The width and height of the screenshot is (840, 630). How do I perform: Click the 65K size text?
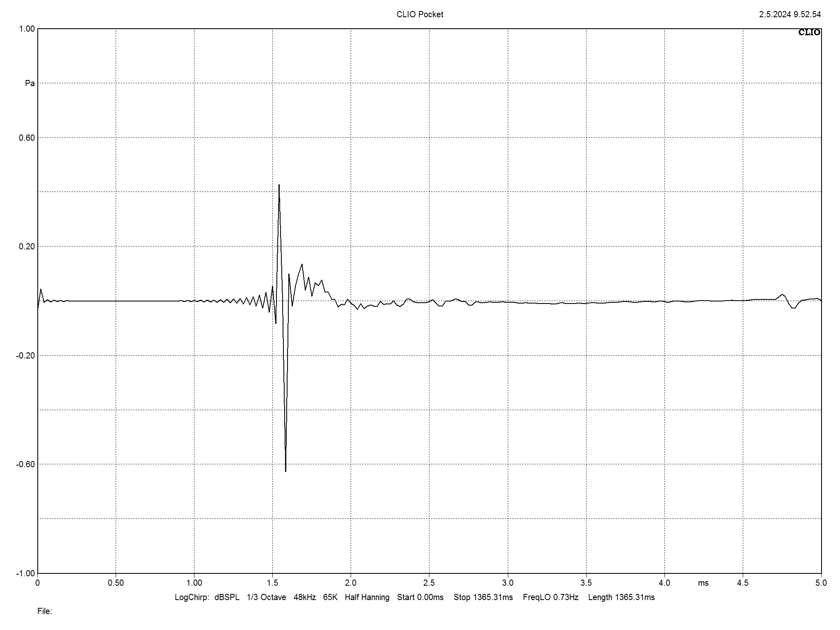click(x=330, y=597)
